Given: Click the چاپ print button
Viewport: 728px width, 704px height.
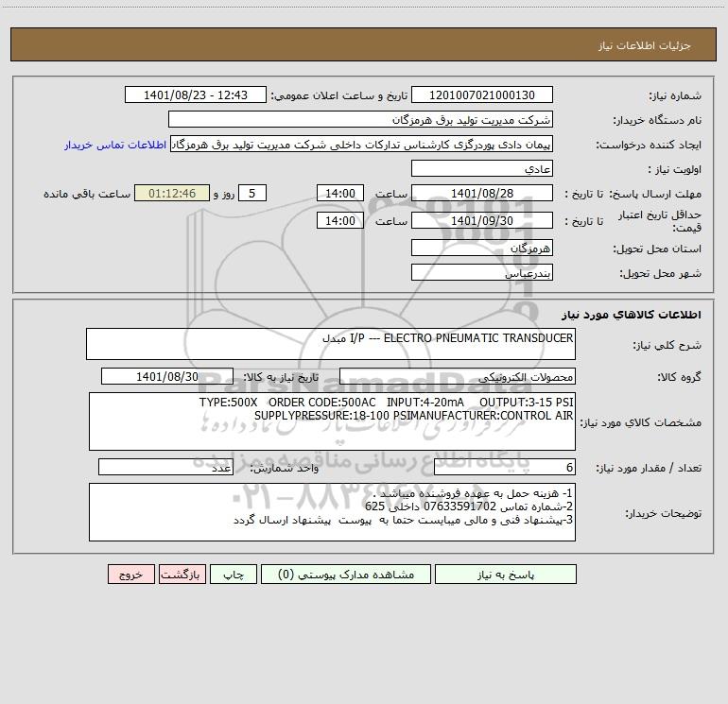Looking at the screenshot, I should tap(234, 574).
